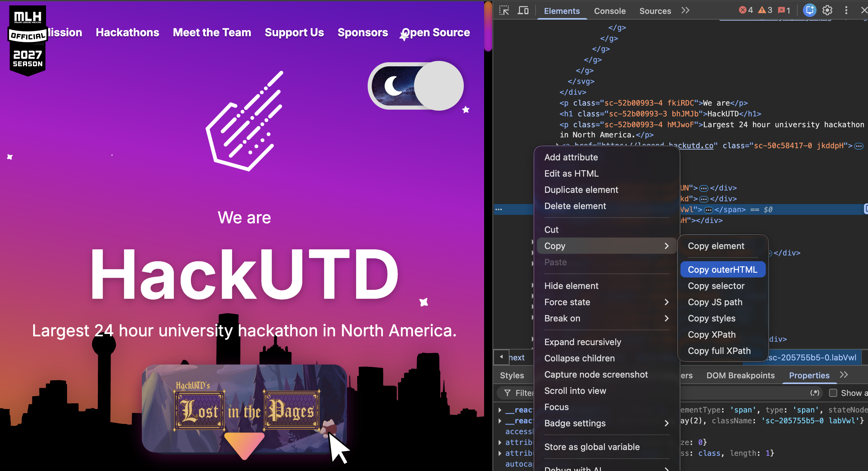Select Capture node screenshot

pos(607,374)
